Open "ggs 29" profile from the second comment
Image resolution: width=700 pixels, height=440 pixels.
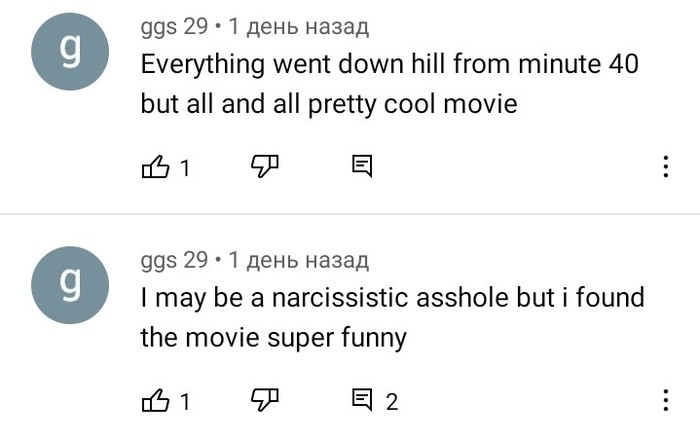174,261
